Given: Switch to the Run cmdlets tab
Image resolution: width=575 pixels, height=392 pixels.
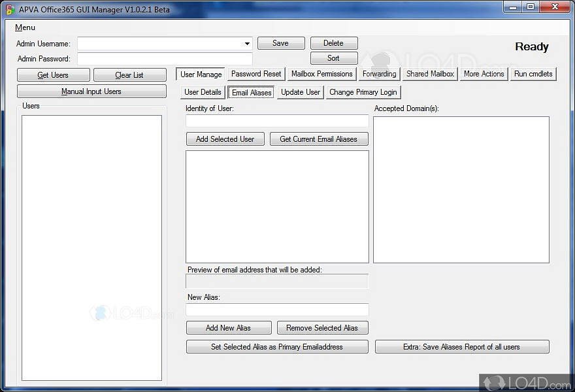Looking at the screenshot, I should [x=533, y=74].
